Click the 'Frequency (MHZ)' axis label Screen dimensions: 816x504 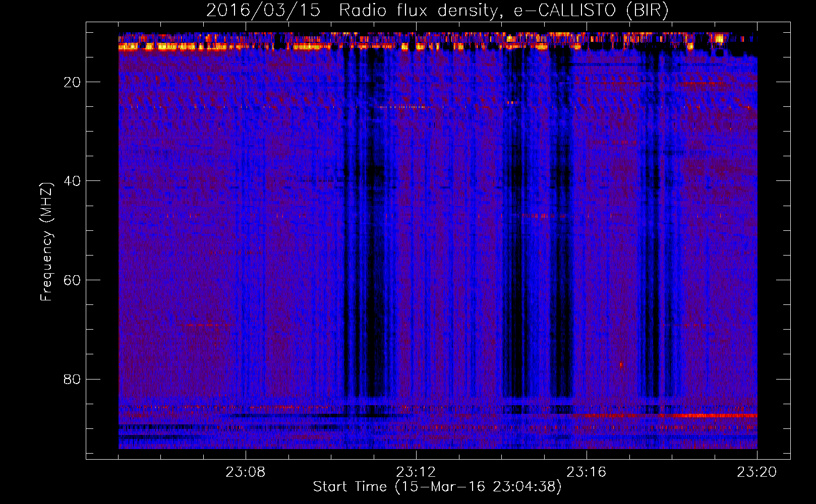pyautogui.click(x=46, y=242)
